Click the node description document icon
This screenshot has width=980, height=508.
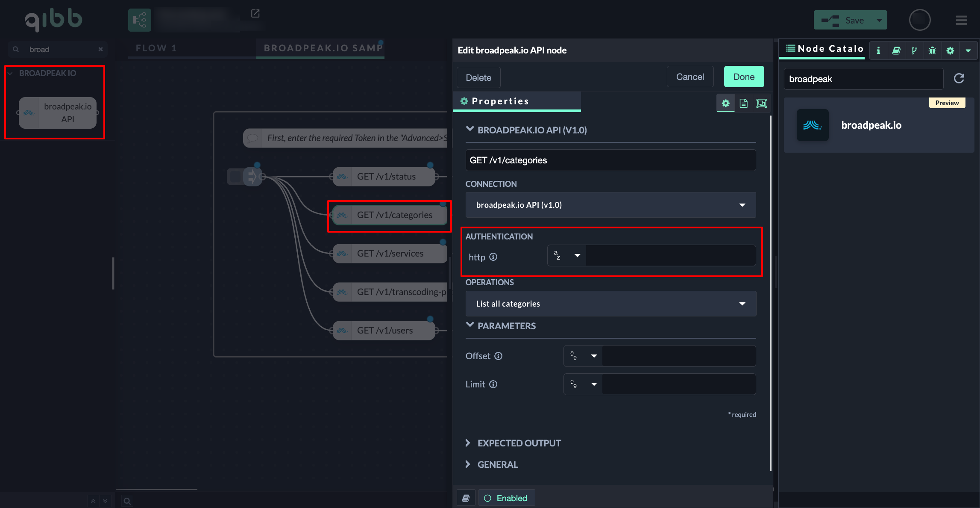tap(743, 103)
